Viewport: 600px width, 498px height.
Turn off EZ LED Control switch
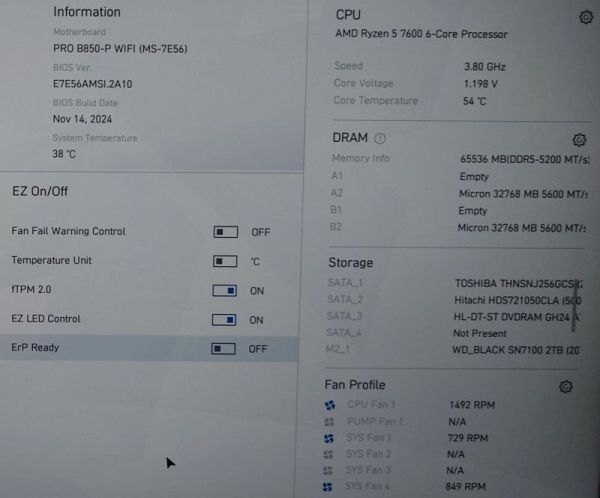(225, 320)
